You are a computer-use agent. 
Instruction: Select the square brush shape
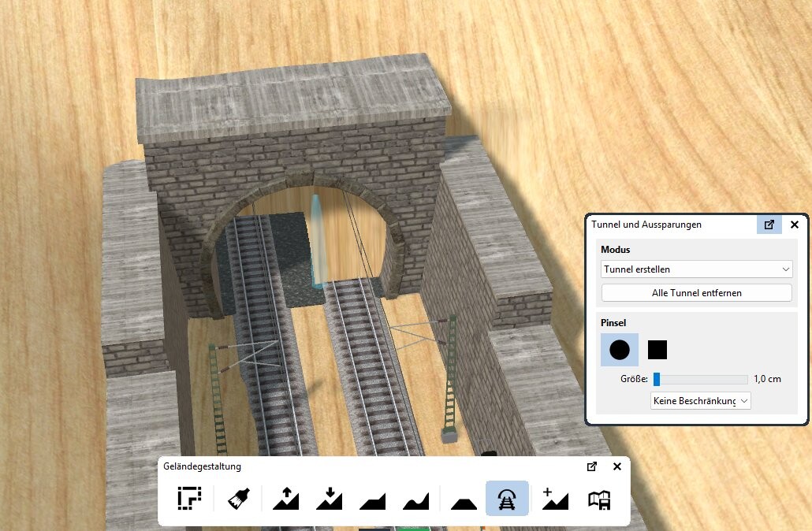point(657,350)
